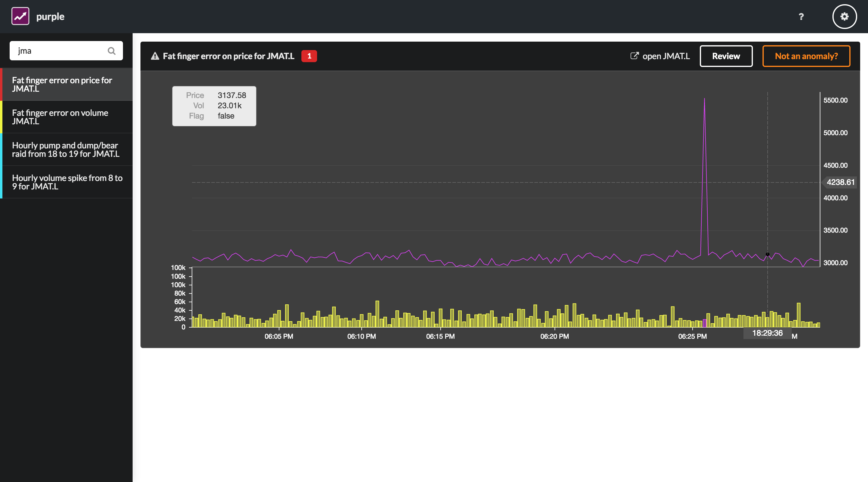Click the Not an anomaly? button

tap(806, 56)
